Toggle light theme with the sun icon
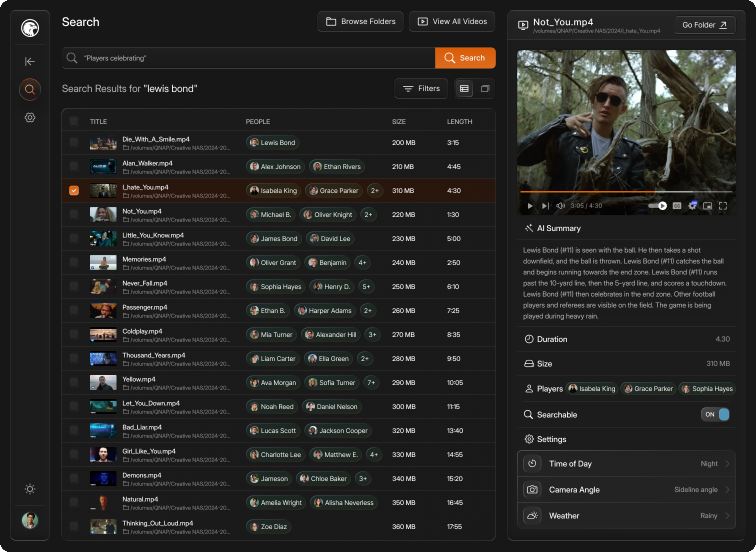The height and width of the screenshot is (552, 756). tap(30, 489)
